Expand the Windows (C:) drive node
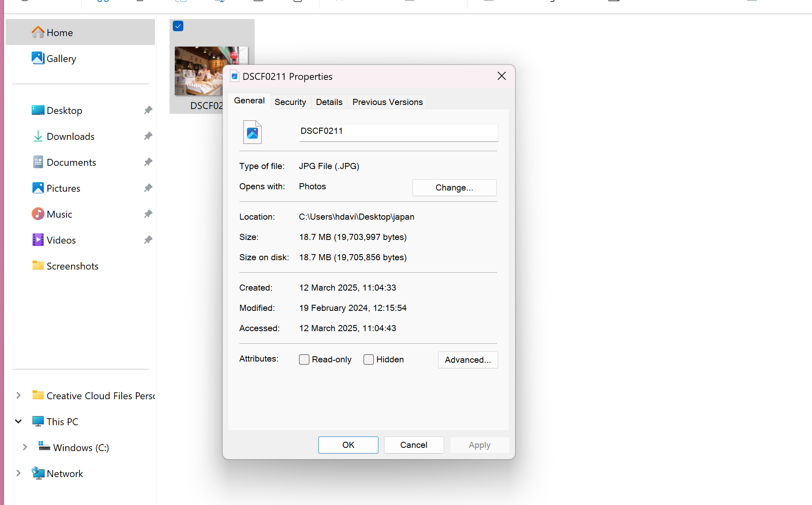The width and height of the screenshot is (812, 505). 25,447
